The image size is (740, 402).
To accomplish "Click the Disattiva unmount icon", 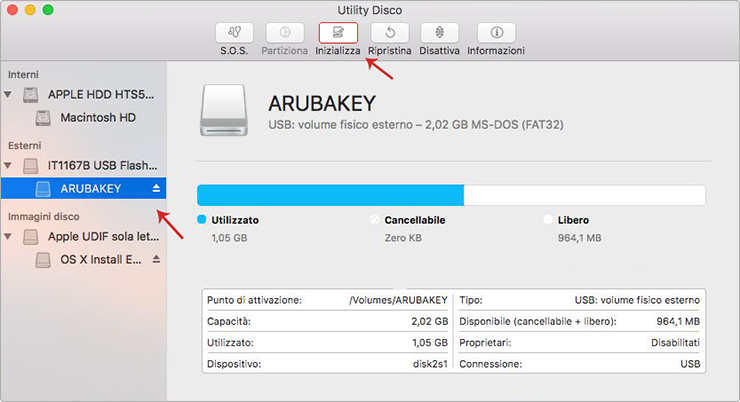I will (439, 33).
